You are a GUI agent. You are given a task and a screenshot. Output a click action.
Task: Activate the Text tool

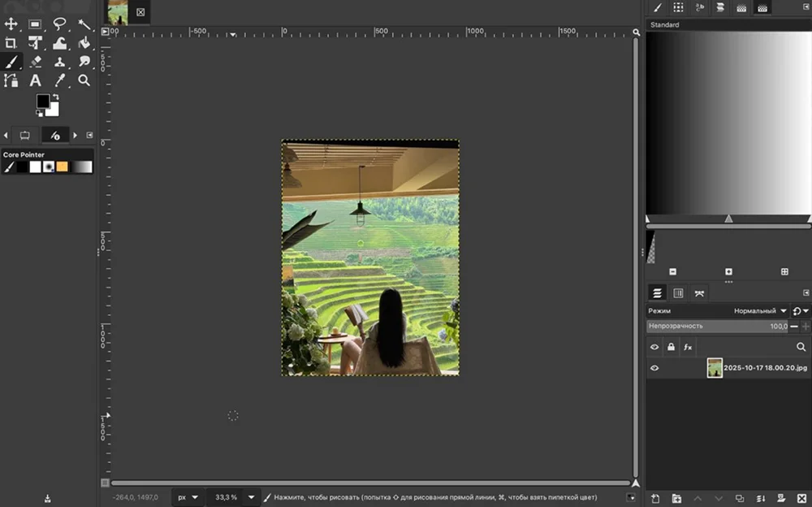36,80
